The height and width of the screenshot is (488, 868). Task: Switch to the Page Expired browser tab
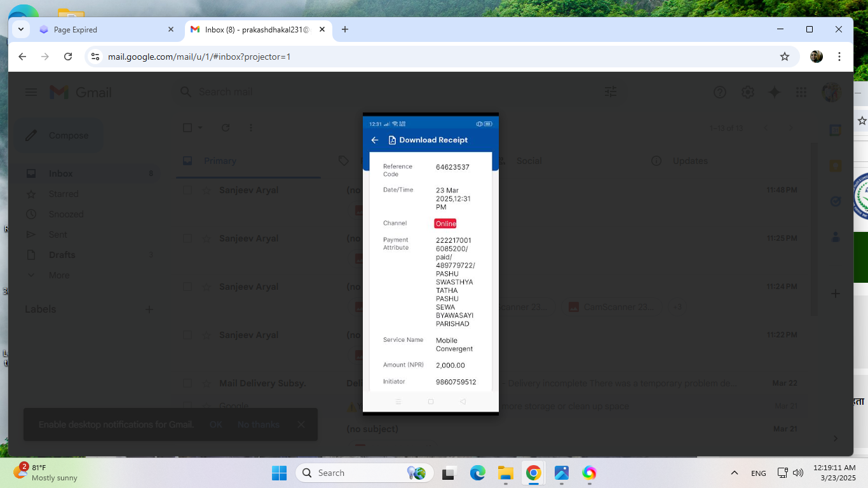(106, 29)
